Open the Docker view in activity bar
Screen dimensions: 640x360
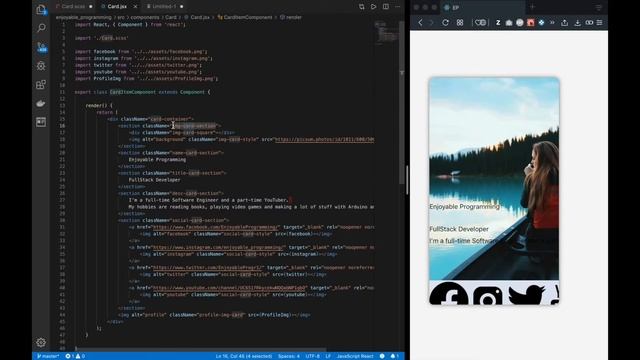point(41,103)
